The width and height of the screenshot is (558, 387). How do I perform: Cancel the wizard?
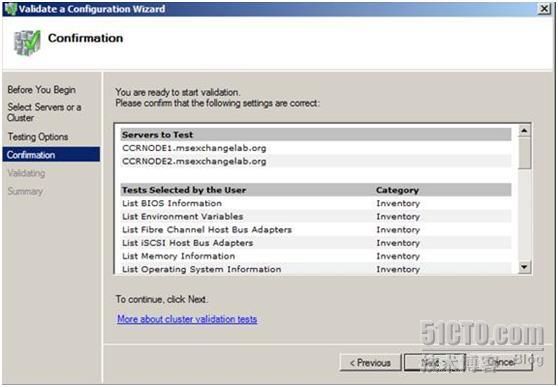pyautogui.click(x=500, y=362)
